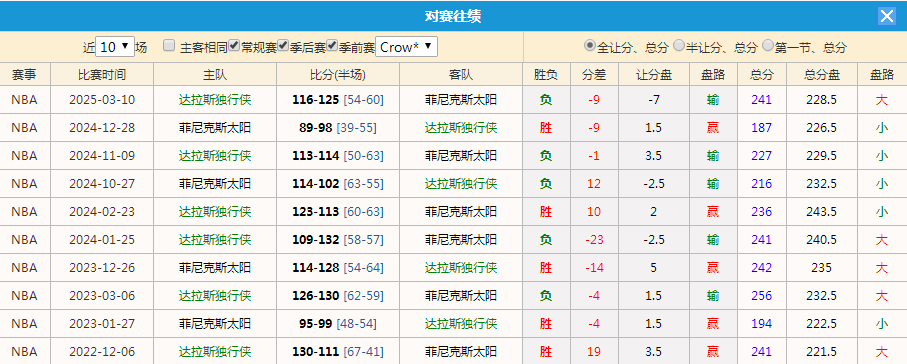Click total line value 228.5
Viewport: 907px width, 364px height.
tap(822, 100)
